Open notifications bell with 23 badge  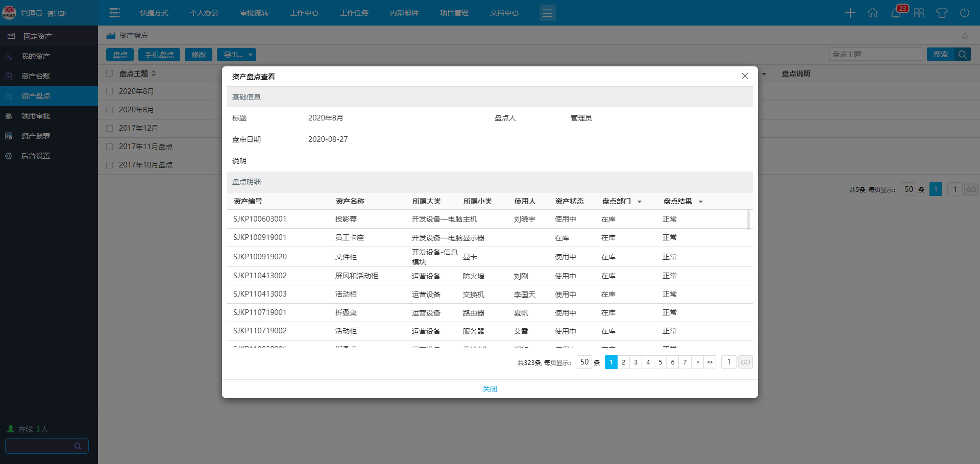896,13
